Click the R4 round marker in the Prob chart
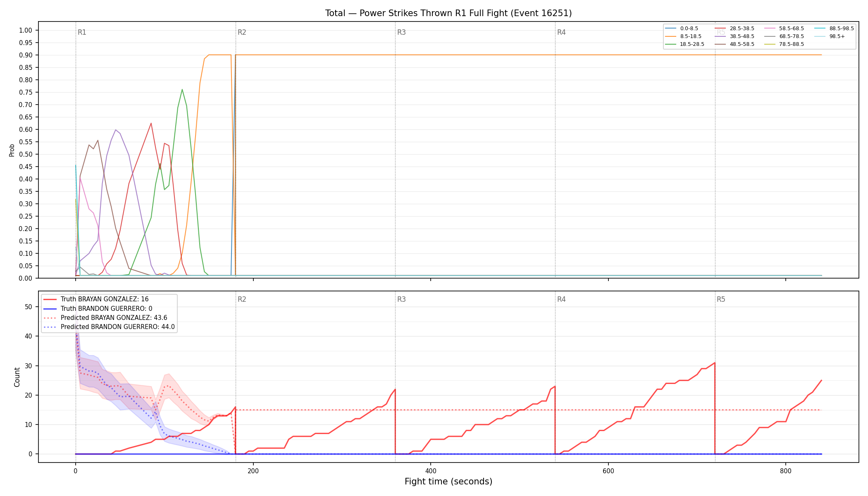The width and height of the screenshot is (868, 496). 561,32
